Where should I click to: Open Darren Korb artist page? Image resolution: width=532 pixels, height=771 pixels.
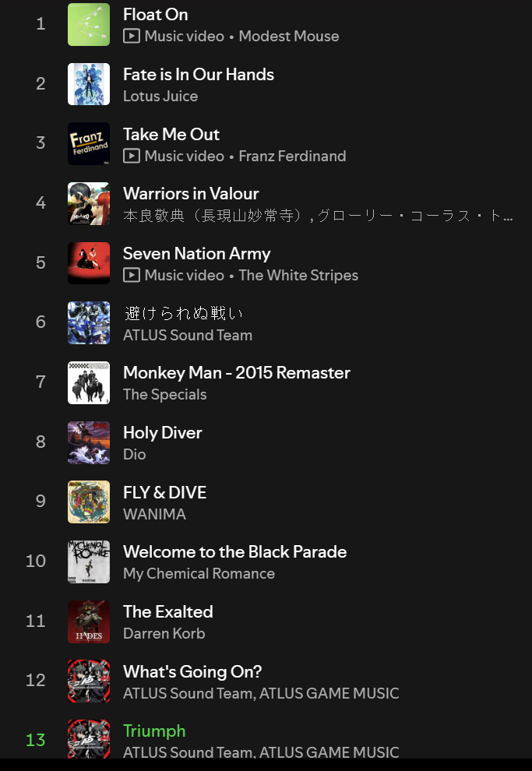pos(164,634)
